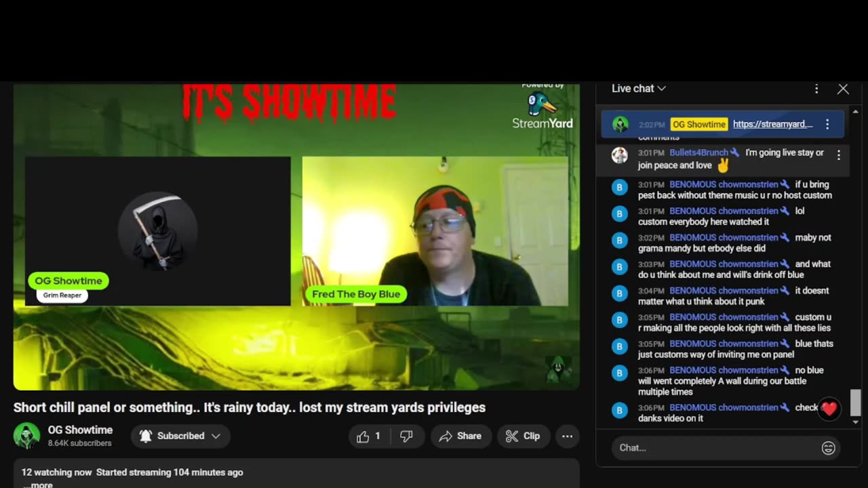Click avatar of 'and what do u think' message
This screenshot has width=868, height=488.
pyautogui.click(x=620, y=266)
